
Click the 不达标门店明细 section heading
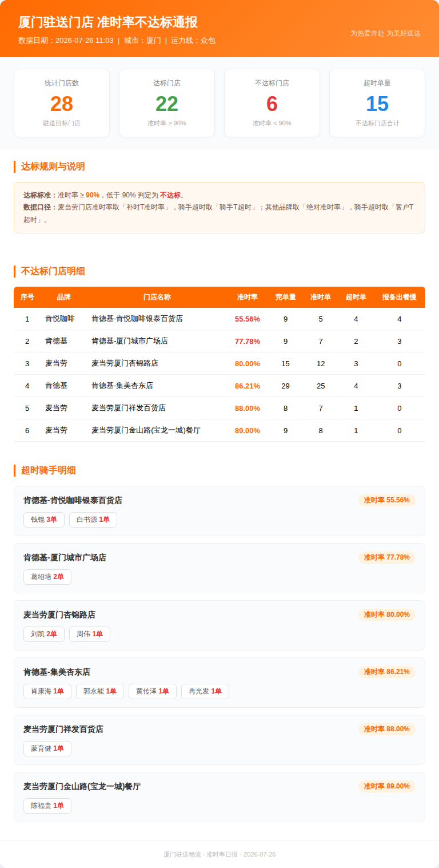coord(53,271)
